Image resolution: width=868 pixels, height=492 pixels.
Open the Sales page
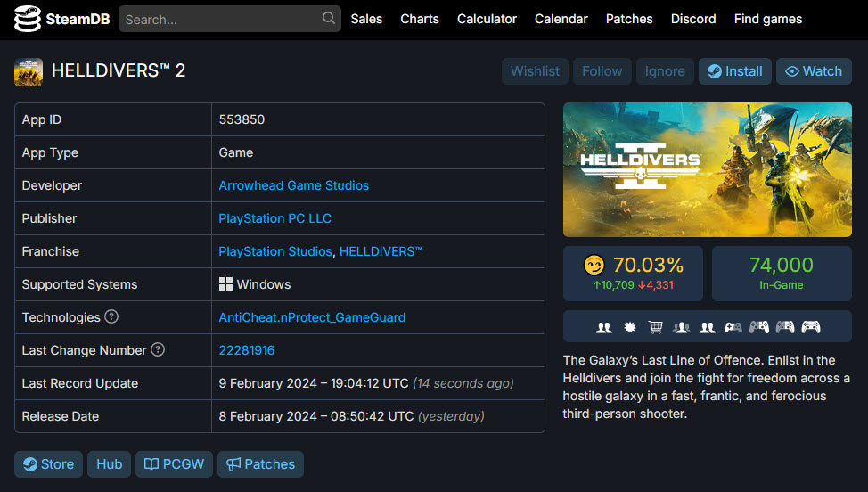coord(366,19)
